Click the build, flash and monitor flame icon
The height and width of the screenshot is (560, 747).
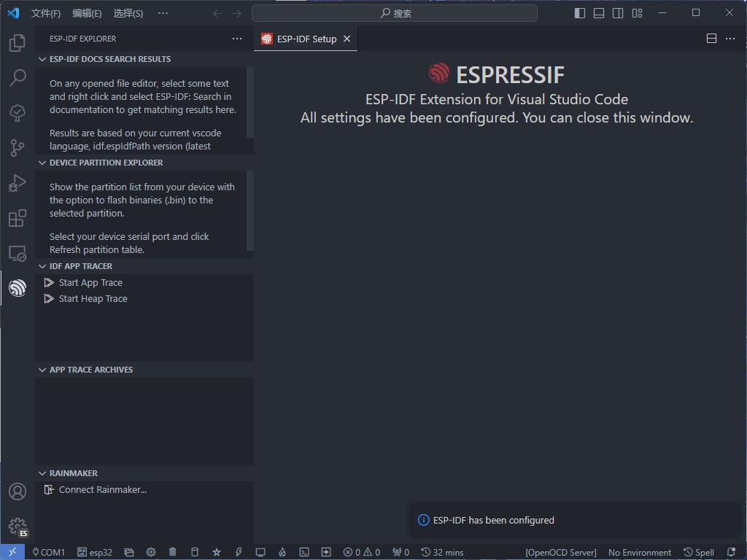point(282,552)
